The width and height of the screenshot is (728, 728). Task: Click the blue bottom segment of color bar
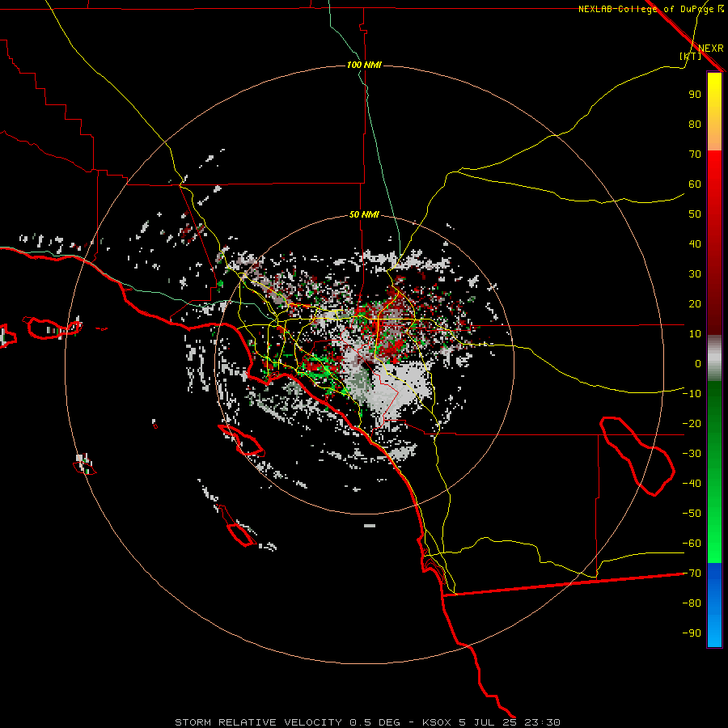point(714,605)
